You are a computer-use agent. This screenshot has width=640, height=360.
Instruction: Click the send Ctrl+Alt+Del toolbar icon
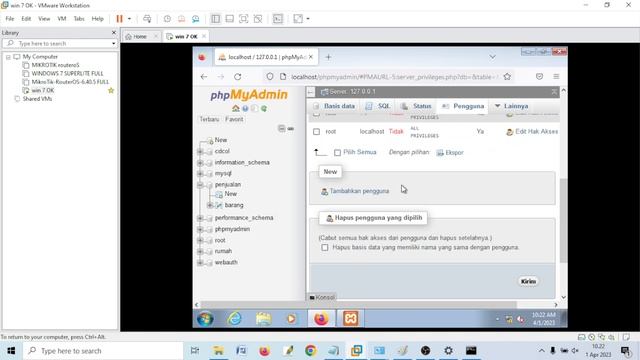tap(147, 19)
